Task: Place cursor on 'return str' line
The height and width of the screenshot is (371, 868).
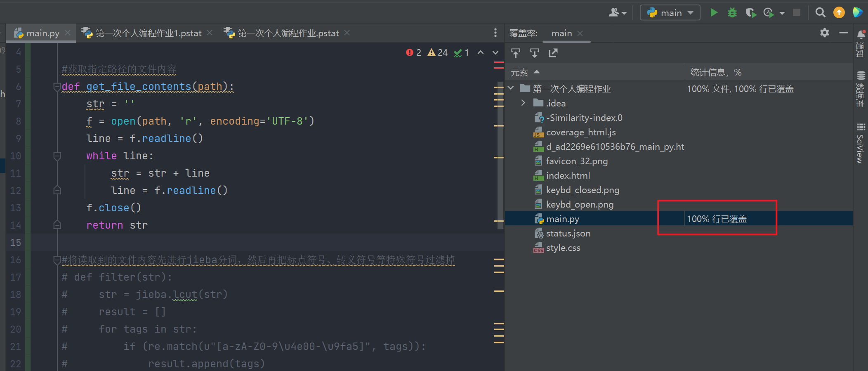Action: [x=117, y=225]
